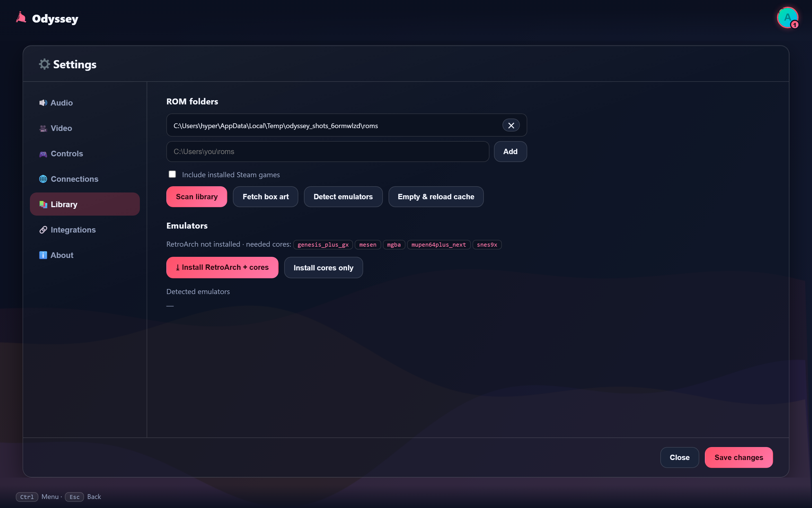Open the Video settings tab
Viewport: 812px width, 508px height.
(85, 128)
